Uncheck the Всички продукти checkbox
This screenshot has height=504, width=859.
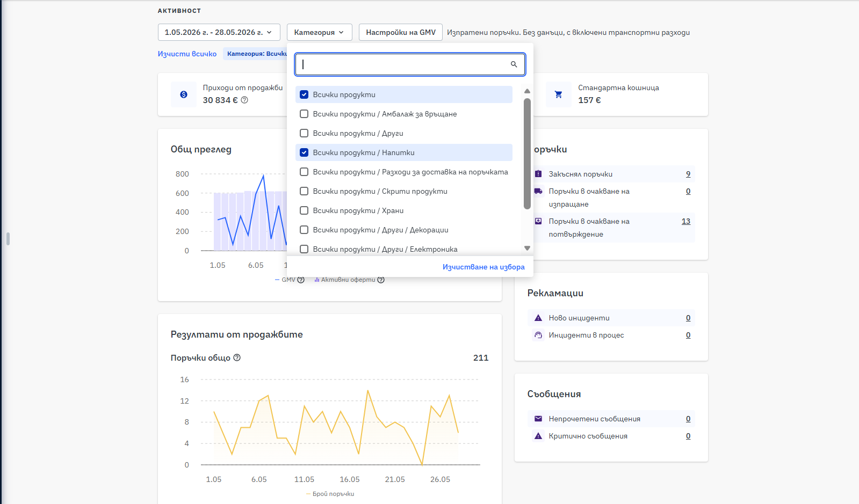[x=304, y=94]
